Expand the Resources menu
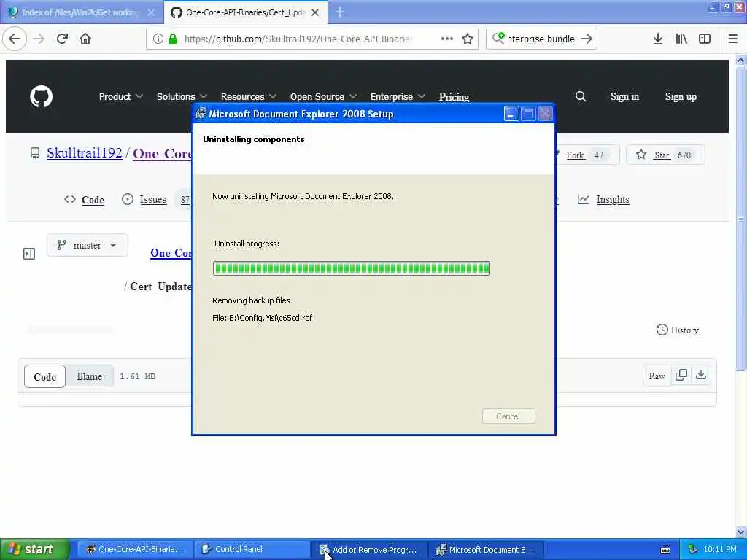This screenshot has height=560, width=747. (248, 96)
